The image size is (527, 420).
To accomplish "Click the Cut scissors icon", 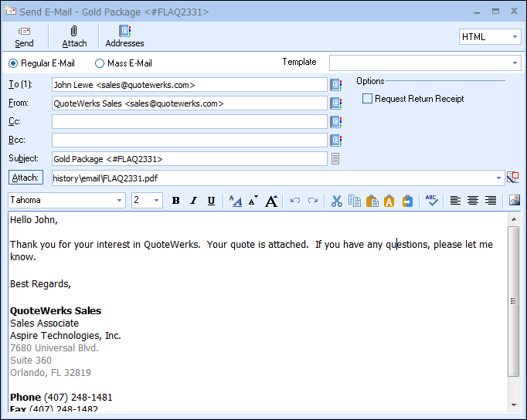I will (x=336, y=201).
